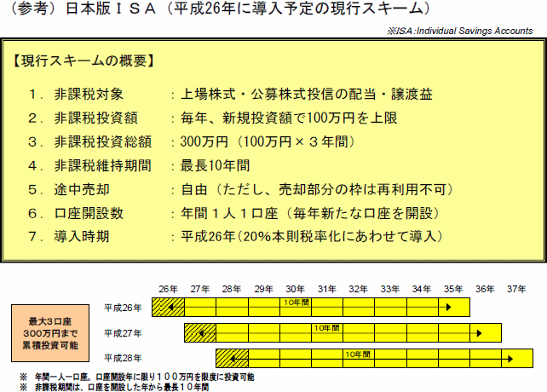547x392 pixels.
Task: Select the row label 平成27年
Action: click(x=123, y=333)
